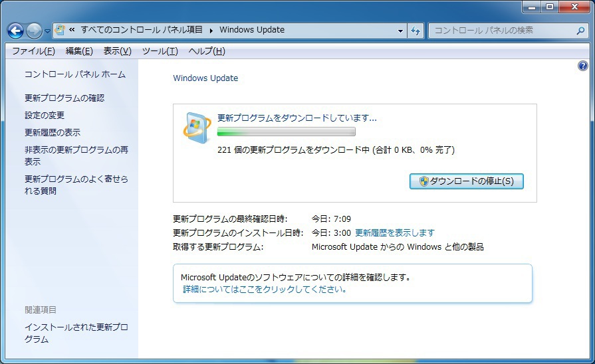Click the Windows Update page heading
The image size is (595, 364).
click(x=205, y=78)
